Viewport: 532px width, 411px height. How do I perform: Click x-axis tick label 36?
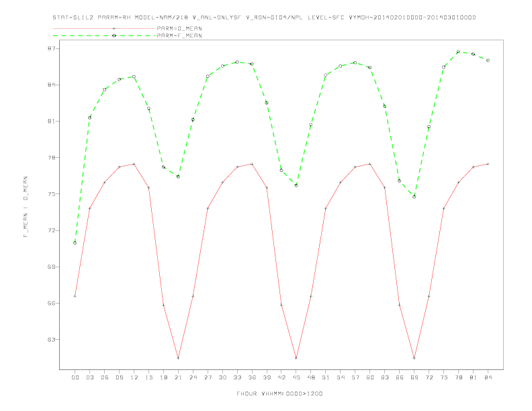pyautogui.click(x=252, y=377)
